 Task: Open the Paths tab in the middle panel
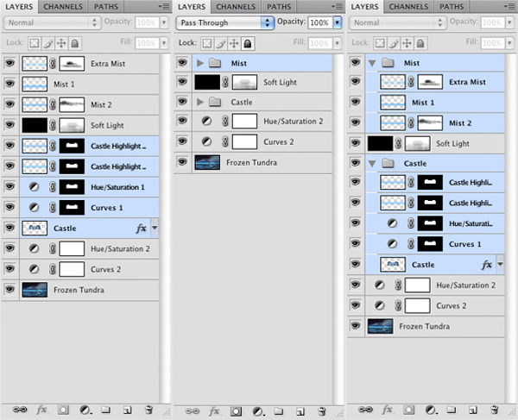[279, 7]
